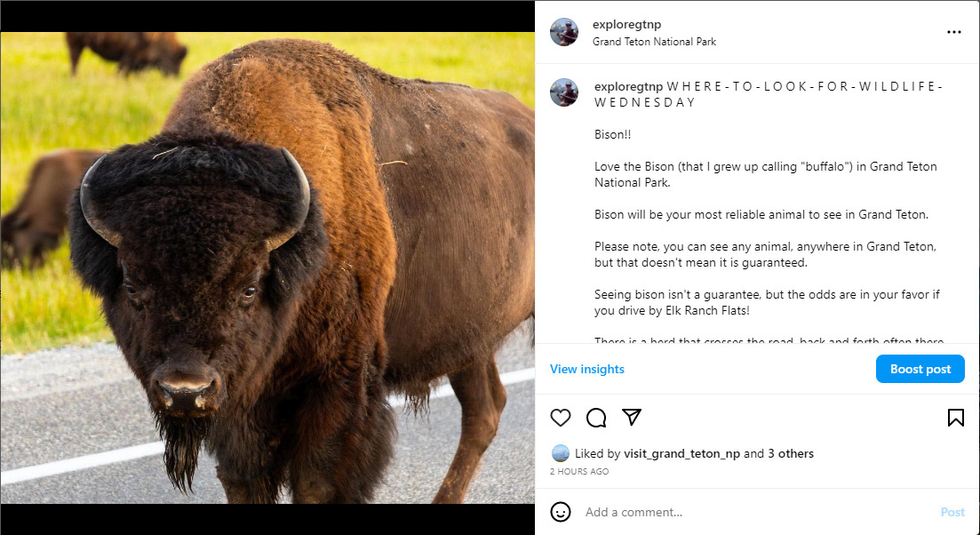Open the three-dot more options menu
This screenshot has width=980, height=535.
pos(954,32)
